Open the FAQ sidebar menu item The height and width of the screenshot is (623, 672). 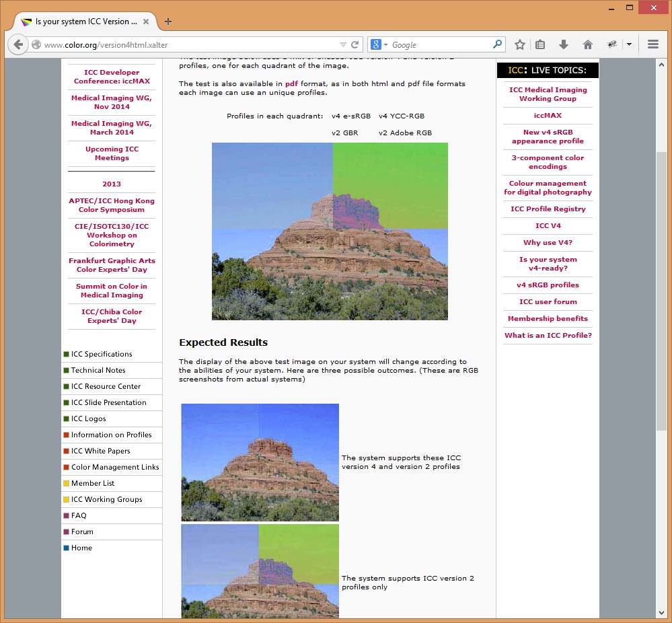click(x=79, y=515)
